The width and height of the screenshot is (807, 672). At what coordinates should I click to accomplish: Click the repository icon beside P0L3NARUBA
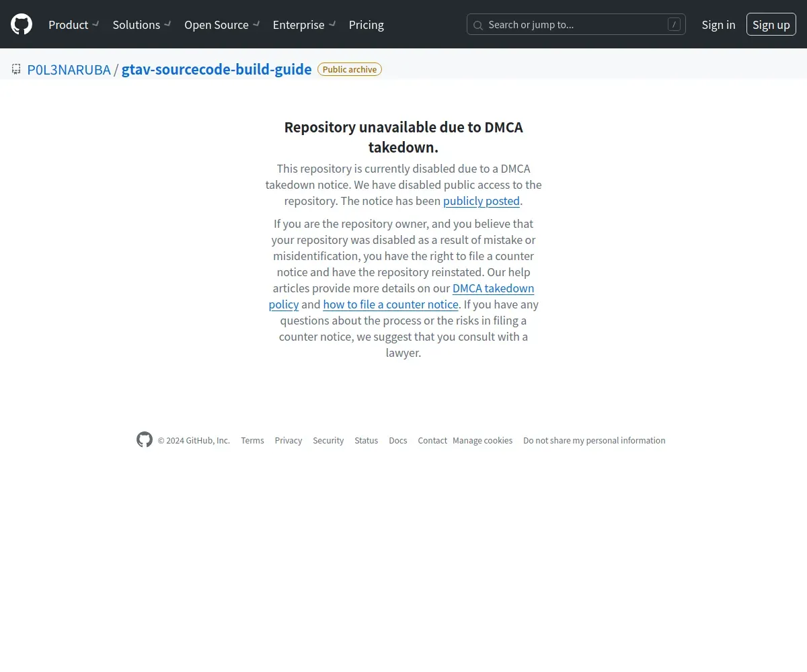(x=16, y=69)
